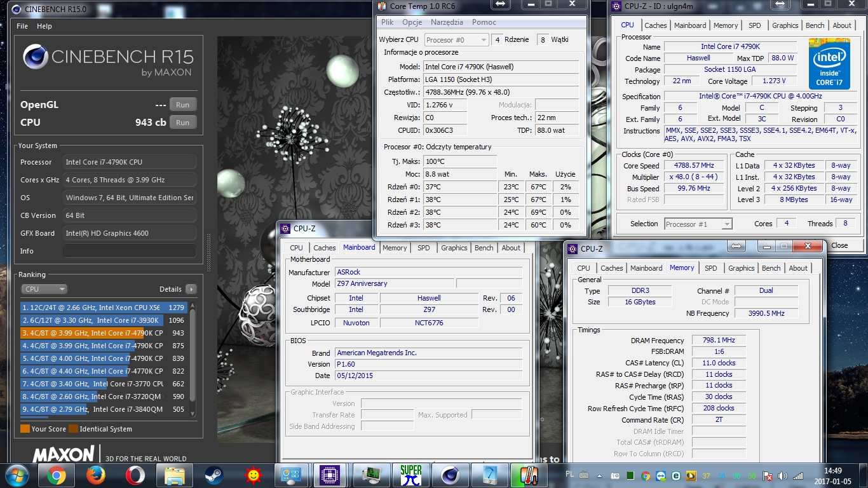Screen dimensions: 868x488
Task: Open Cinebench Help menu
Action: coord(44,26)
